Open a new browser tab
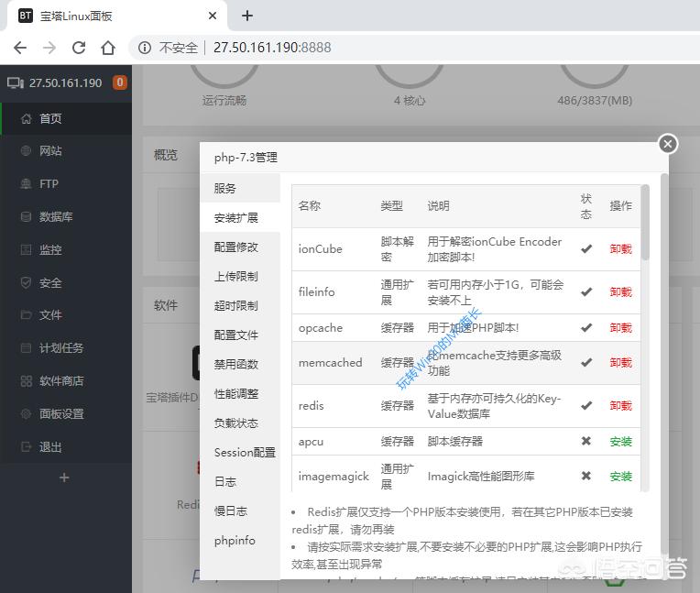 [246, 16]
